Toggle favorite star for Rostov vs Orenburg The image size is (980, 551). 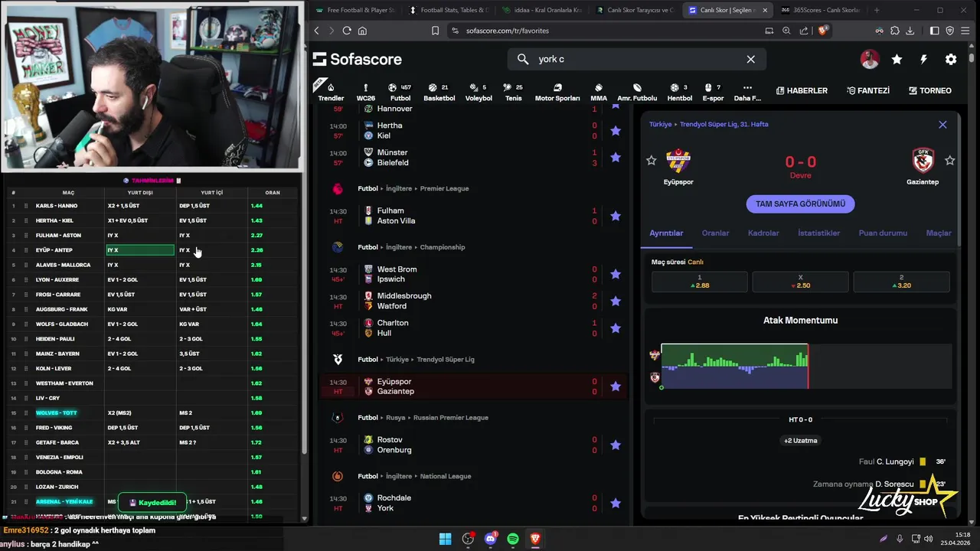point(615,445)
